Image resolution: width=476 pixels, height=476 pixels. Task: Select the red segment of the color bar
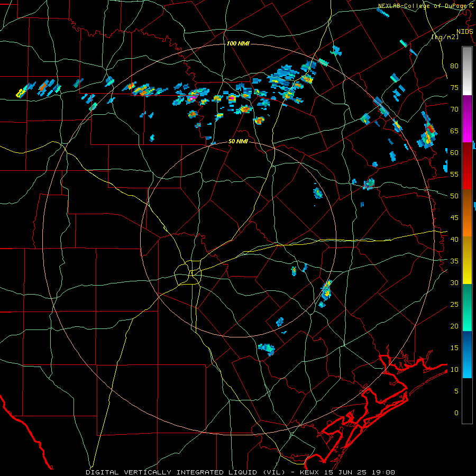pyautogui.click(x=467, y=166)
